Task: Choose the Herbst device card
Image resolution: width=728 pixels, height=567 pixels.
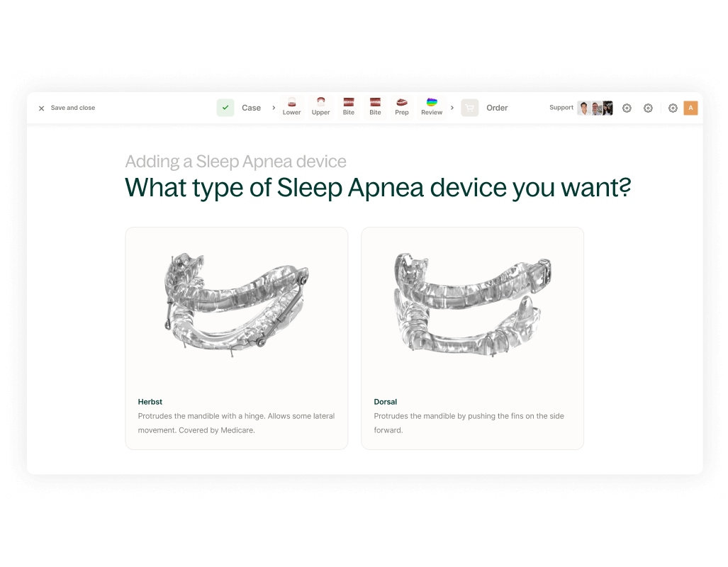Action: 236,338
